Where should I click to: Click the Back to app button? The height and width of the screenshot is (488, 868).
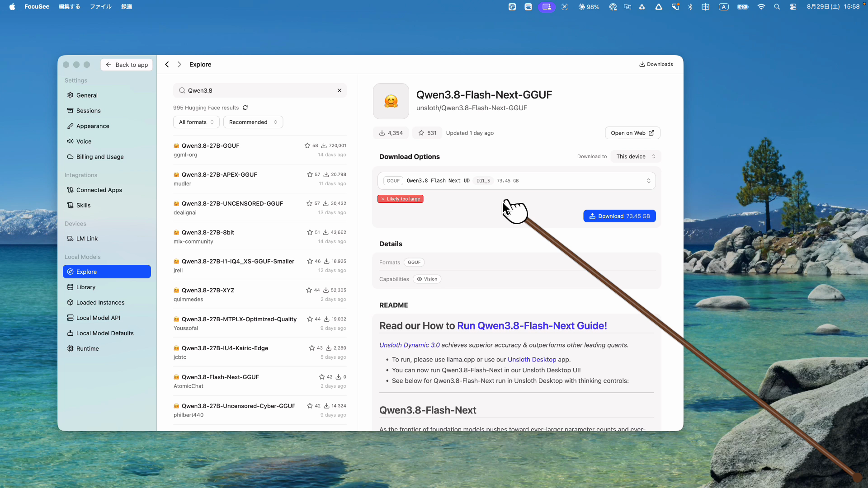127,65
